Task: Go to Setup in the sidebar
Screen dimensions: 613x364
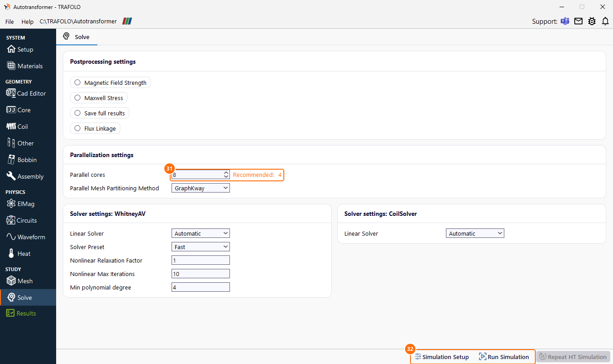Action: (x=20, y=49)
